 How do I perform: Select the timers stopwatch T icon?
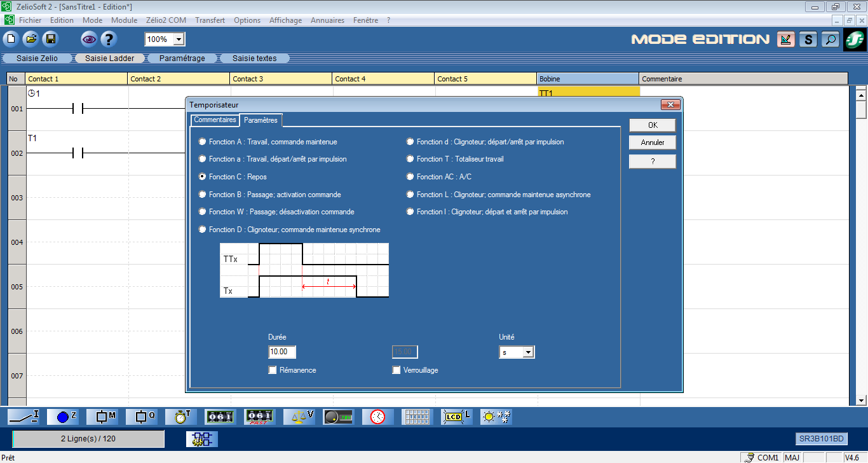point(182,417)
